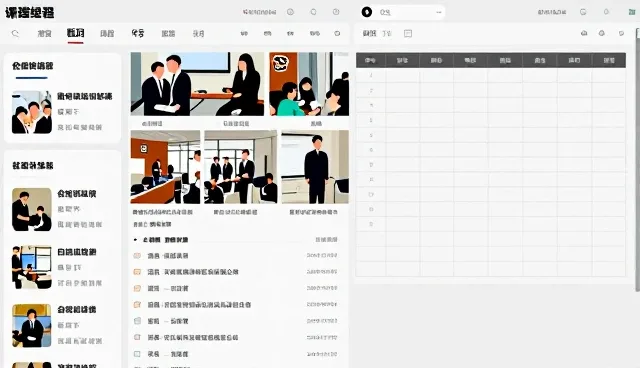Click the orange icon on the third list row
The height and width of the screenshot is (368, 640).
[x=138, y=288]
